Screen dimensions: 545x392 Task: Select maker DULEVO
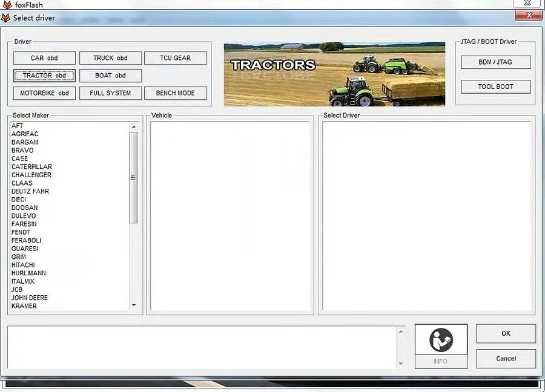click(24, 216)
